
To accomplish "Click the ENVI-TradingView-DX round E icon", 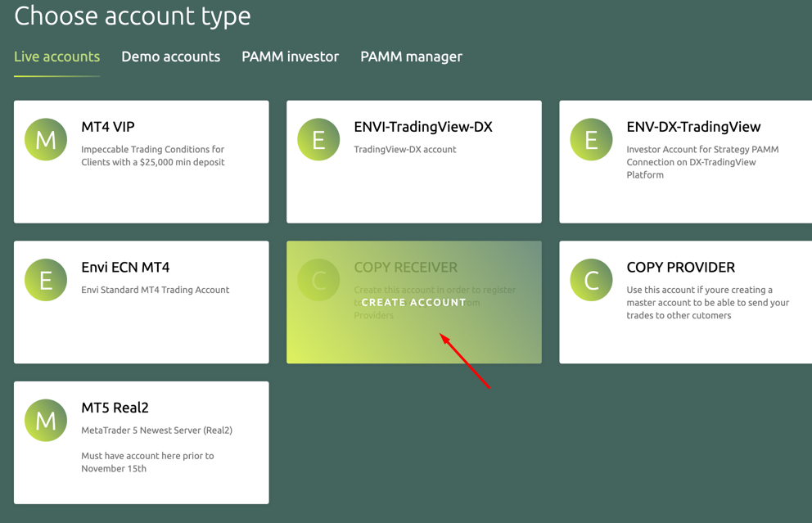I will click(318, 139).
